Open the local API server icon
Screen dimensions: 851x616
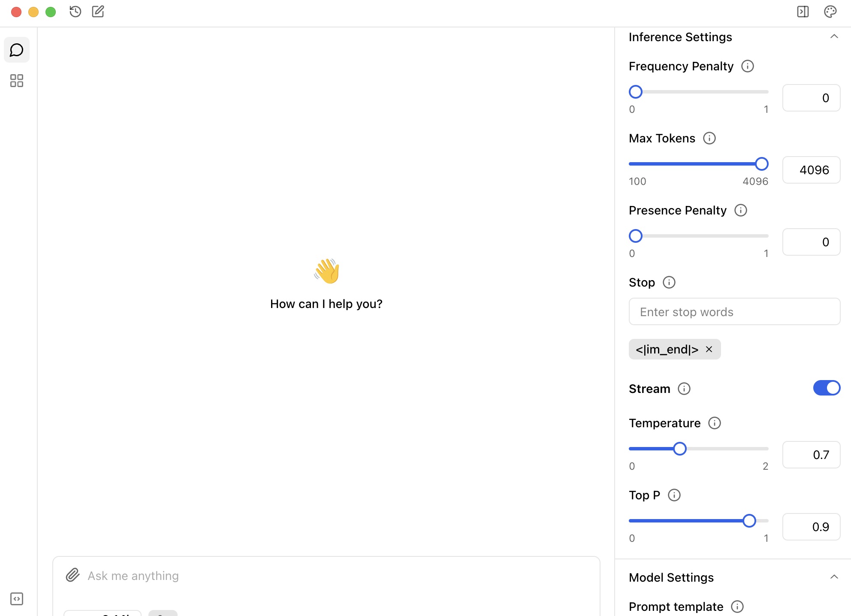point(16,598)
